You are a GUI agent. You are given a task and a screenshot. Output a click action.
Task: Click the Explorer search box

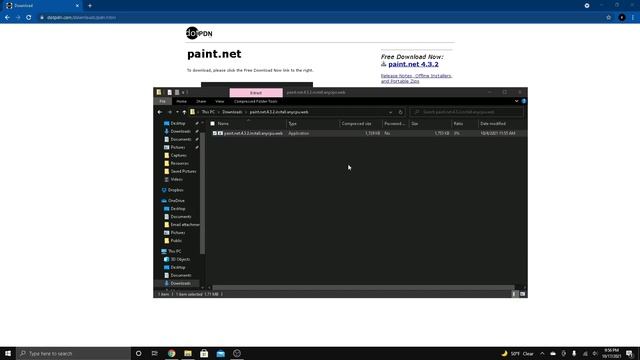pos(466,112)
